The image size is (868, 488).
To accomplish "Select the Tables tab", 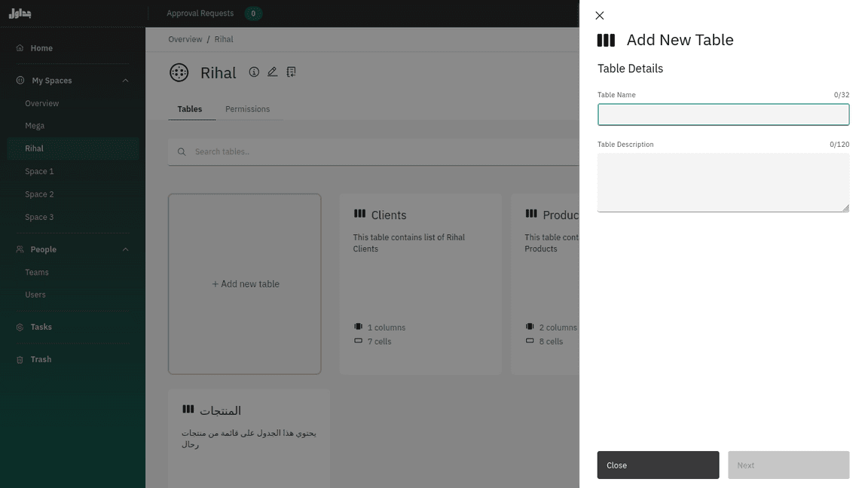I will (190, 109).
